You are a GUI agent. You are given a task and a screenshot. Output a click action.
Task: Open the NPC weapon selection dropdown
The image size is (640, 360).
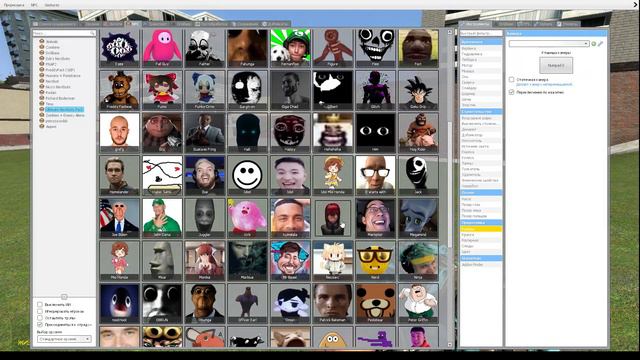click(64, 339)
